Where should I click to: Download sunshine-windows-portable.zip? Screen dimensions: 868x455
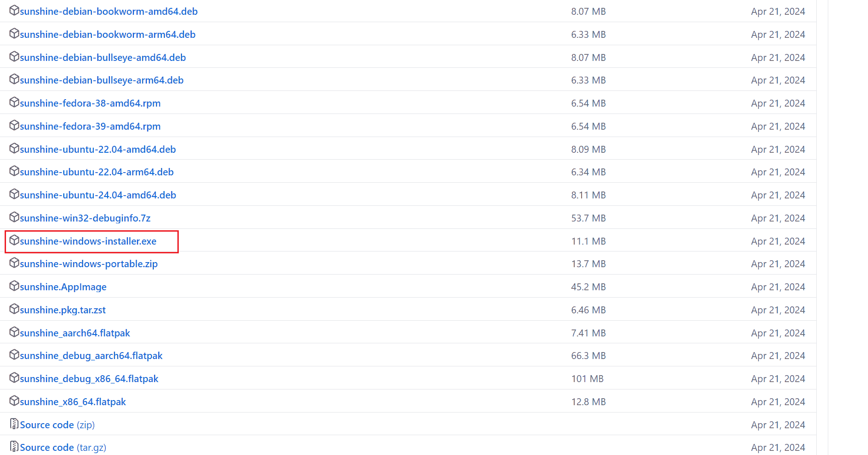pyautogui.click(x=89, y=264)
